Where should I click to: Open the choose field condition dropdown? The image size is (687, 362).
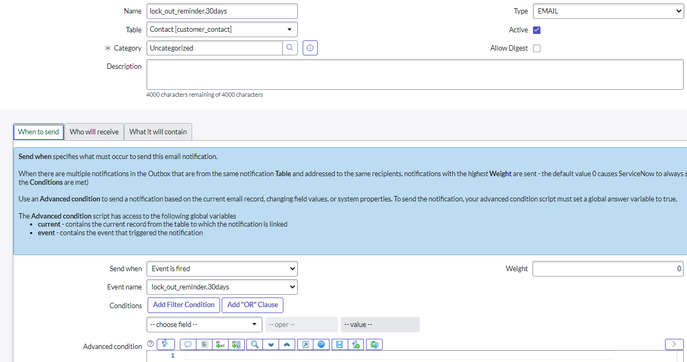point(204,324)
